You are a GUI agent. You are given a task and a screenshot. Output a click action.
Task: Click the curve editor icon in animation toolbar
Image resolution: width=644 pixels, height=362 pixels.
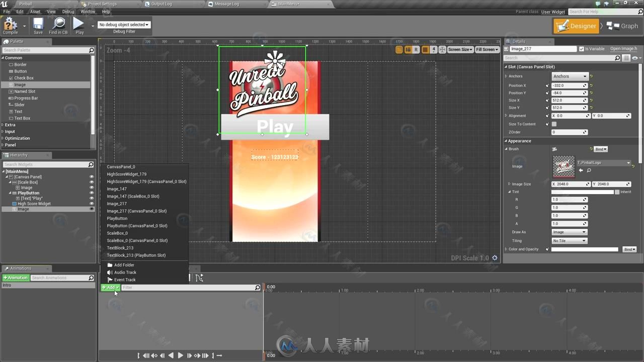(199, 278)
